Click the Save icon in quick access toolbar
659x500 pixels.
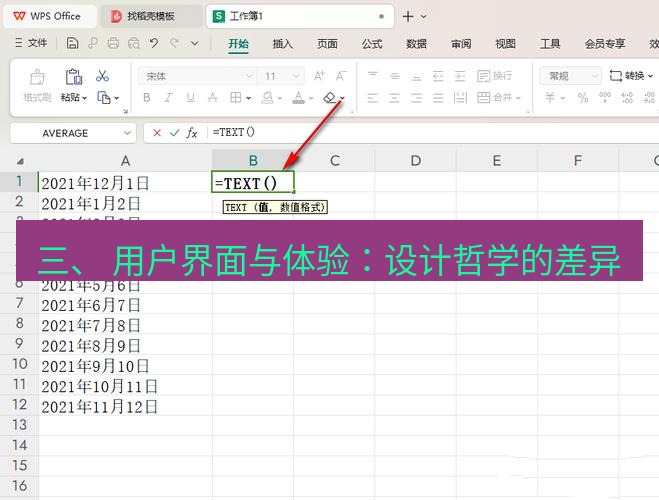[72, 43]
